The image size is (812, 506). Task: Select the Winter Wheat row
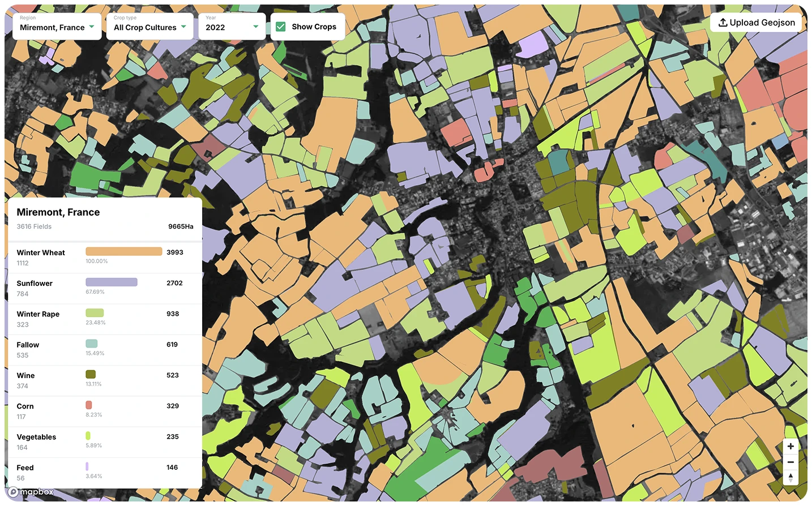[x=105, y=258]
